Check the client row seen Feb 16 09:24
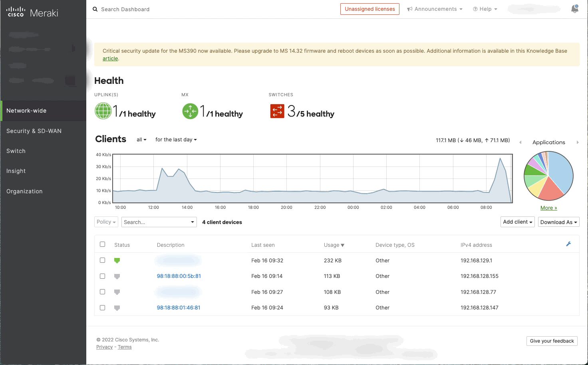 [x=102, y=307]
